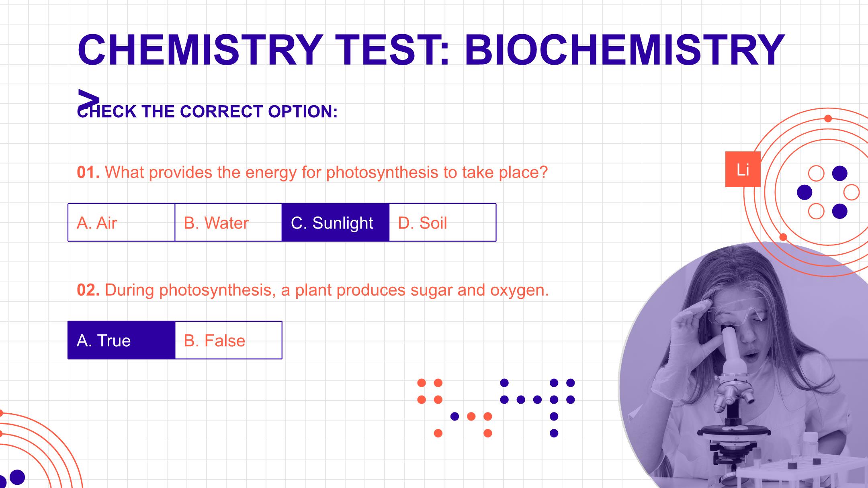
Task: Choose B. False for question 02
Action: point(228,340)
